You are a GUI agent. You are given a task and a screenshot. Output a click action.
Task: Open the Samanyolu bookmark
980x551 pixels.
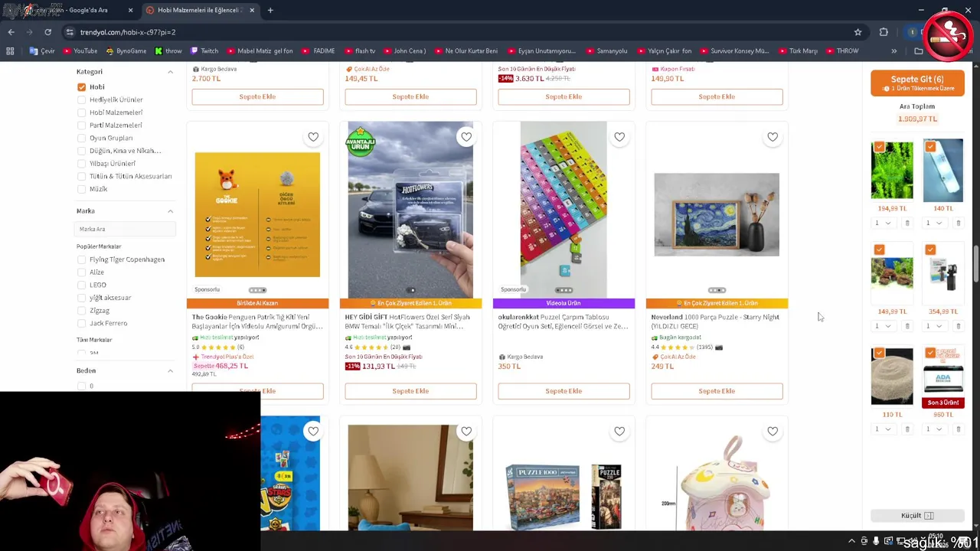click(606, 51)
